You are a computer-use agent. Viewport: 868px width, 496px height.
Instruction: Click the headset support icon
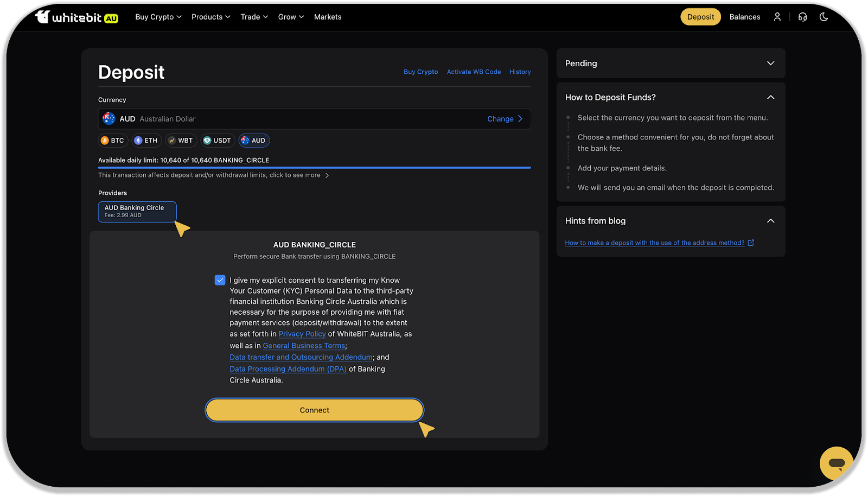coord(802,17)
